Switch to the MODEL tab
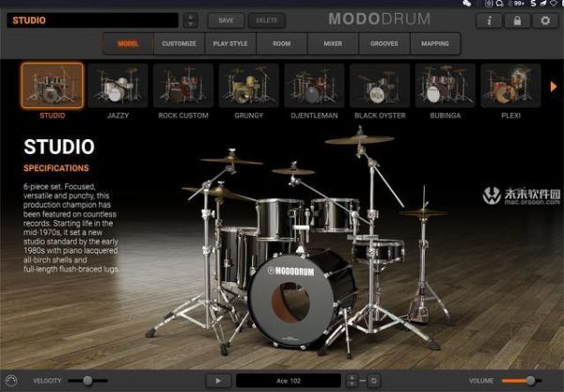This screenshot has width=564, height=392. [129, 43]
